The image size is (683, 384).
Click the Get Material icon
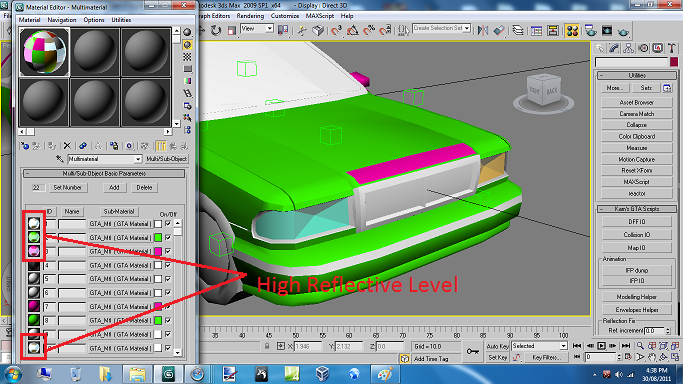(25, 146)
